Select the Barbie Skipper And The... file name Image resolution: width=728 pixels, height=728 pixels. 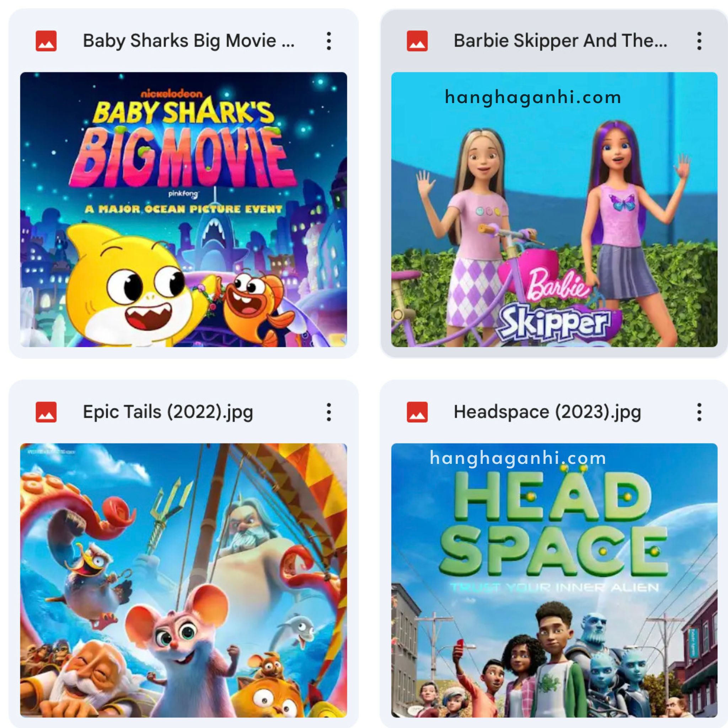(x=560, y=41)
